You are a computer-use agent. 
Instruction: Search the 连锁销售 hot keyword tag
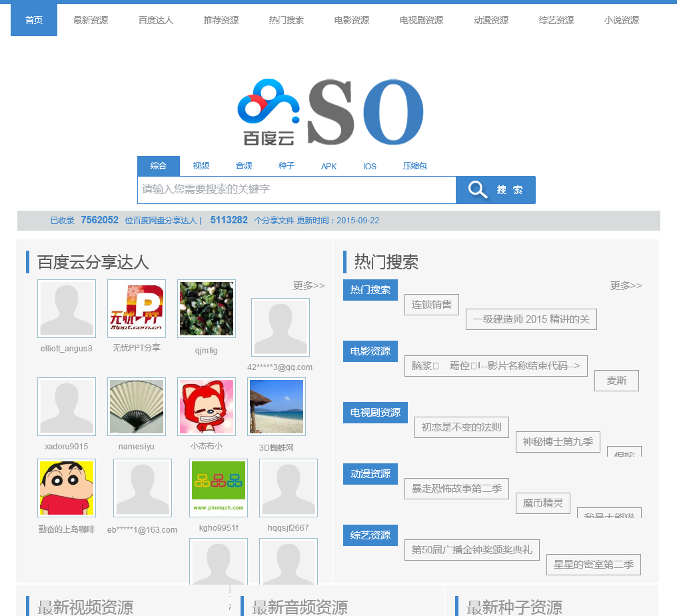pyautogui.click(x=432, y=305)
